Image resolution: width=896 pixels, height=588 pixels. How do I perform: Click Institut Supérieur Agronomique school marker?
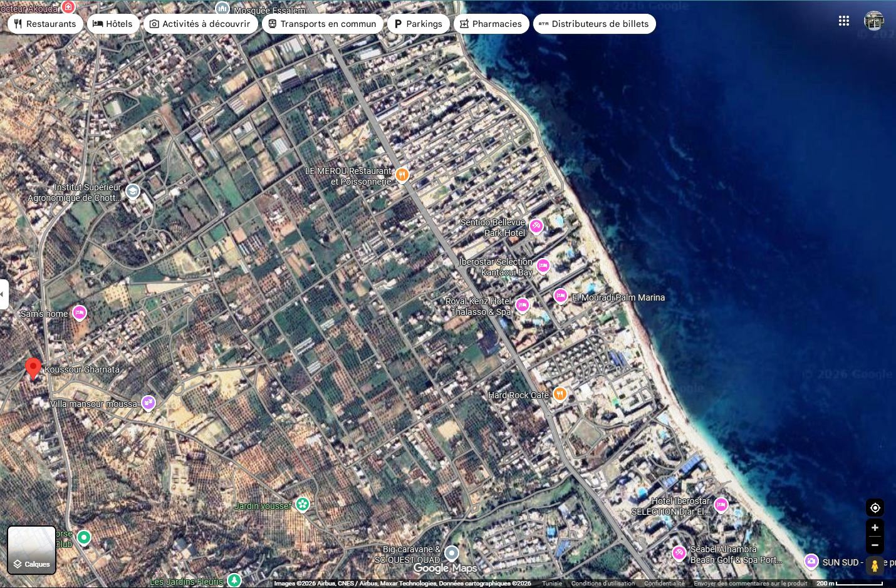point(133,191)
